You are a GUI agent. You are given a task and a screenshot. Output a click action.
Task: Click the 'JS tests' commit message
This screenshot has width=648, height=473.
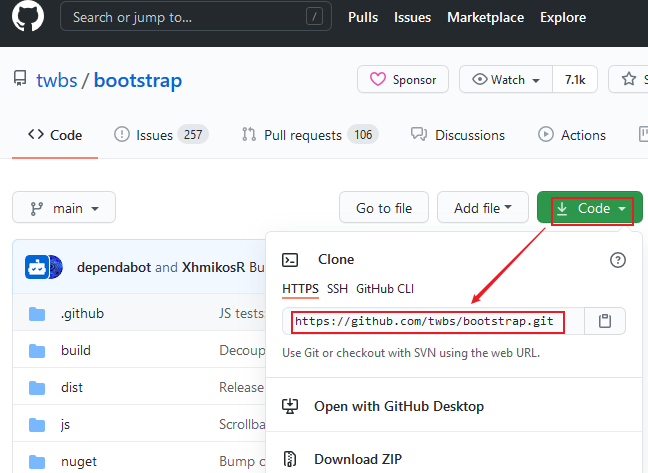click(x=242, y=314)
